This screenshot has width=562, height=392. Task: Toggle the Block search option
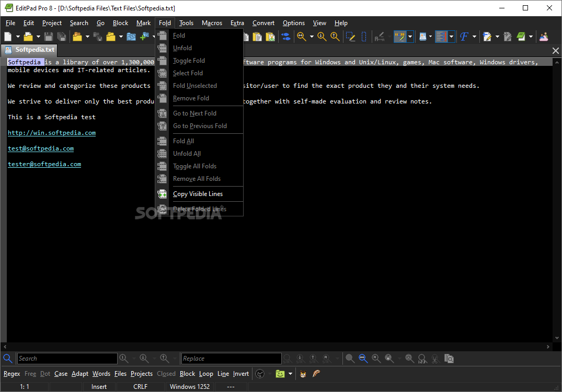click(188, 374)
